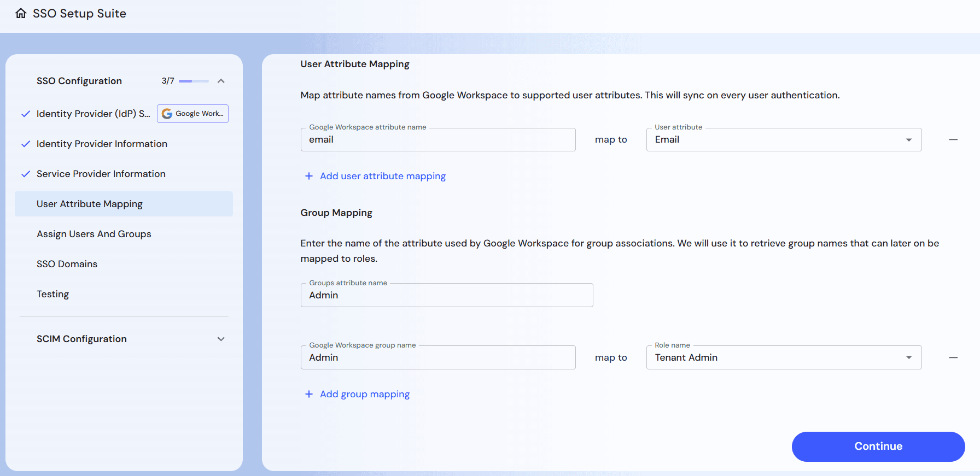
Task: Click the 3/7 progress bar indicator
Action: tap(194, 81)
